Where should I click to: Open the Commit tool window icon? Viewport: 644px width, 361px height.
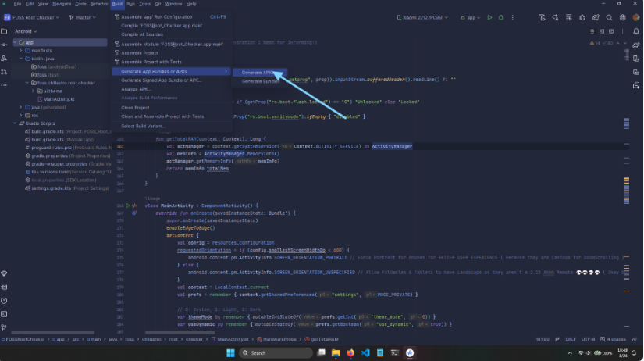(x=4, y=45)
